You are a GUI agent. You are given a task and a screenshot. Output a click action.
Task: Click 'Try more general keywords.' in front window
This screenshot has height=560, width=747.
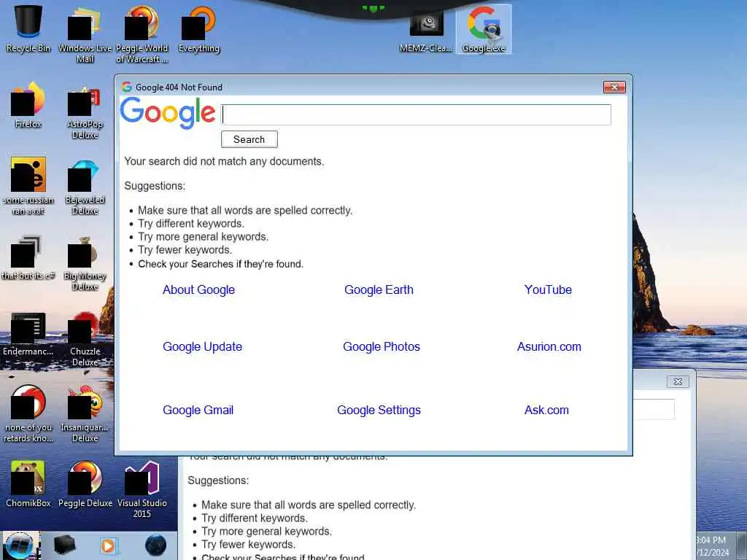tap(204, 237)
